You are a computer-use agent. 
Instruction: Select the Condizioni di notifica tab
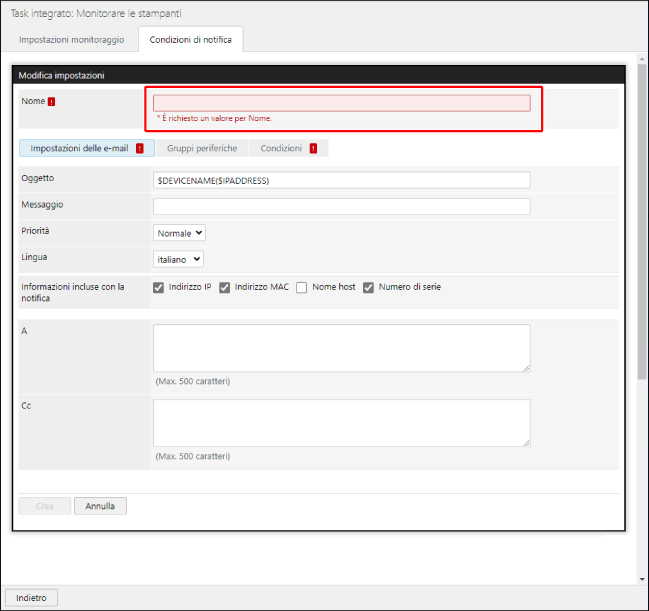click(190, 39)
